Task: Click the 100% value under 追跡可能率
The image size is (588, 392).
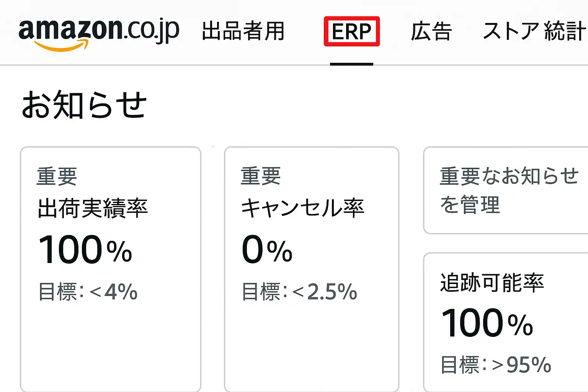Action: (487, 323)
